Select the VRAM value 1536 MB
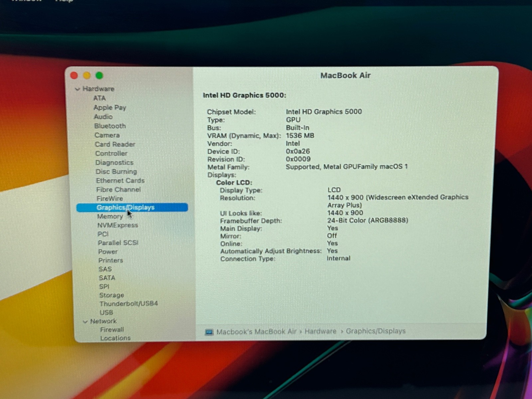Screen dimensions: 532x399 pos(300,136)
